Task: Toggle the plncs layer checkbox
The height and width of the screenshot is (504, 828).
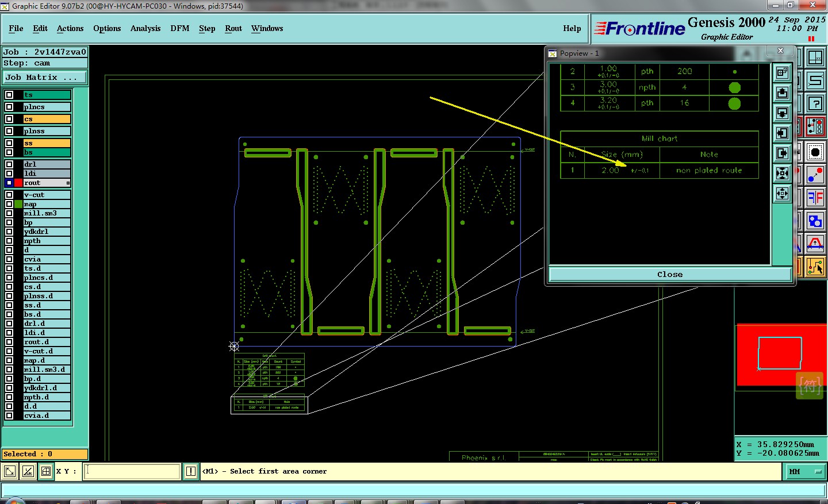Action: [x=9, y=107]
